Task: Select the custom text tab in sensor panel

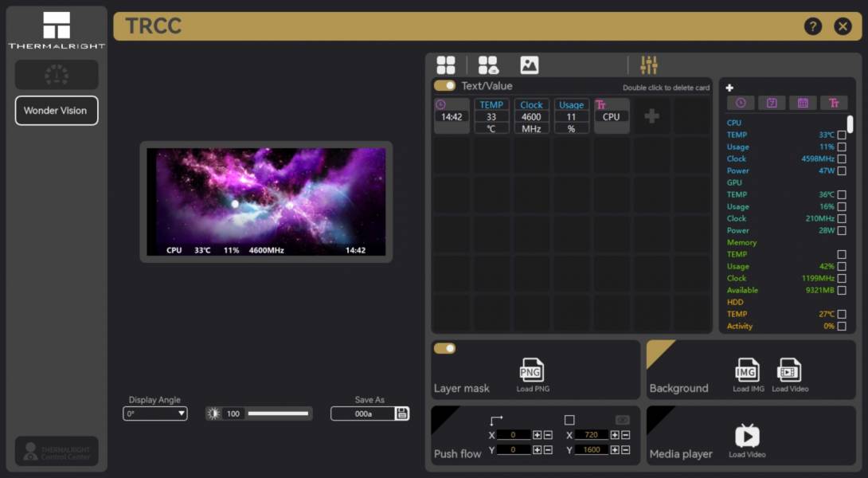Action: (x=834, y=103)
